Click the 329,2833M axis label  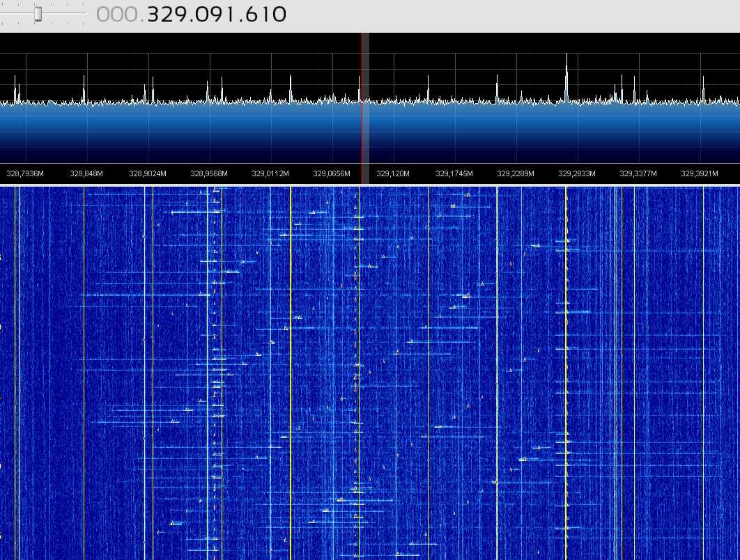(577, 173)
